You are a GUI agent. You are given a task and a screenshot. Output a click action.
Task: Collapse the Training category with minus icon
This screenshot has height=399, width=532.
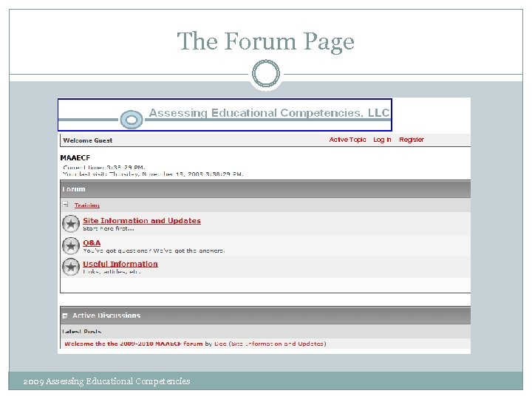click(x=65, y=204)
